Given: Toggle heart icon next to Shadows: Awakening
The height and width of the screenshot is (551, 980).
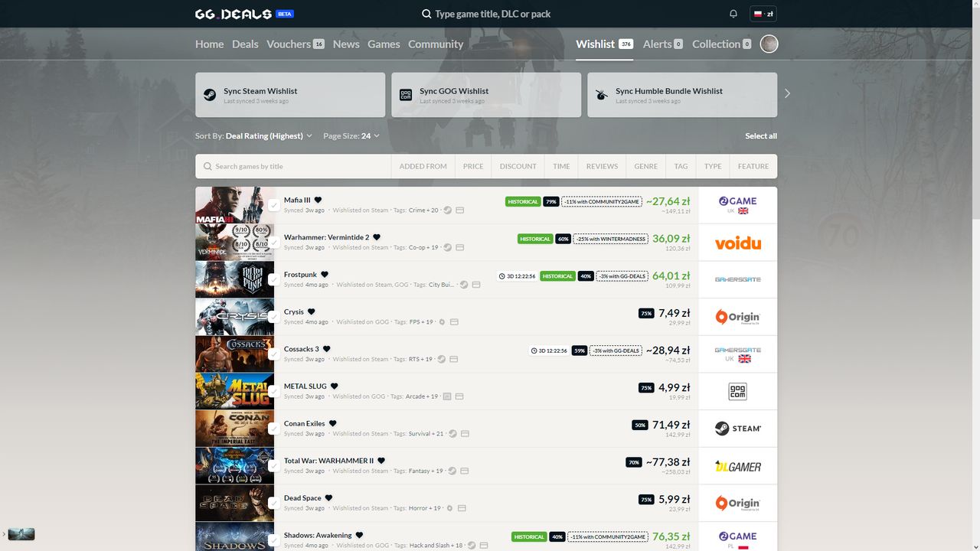Looking at the screenshot, I should (x=360, y=535).
